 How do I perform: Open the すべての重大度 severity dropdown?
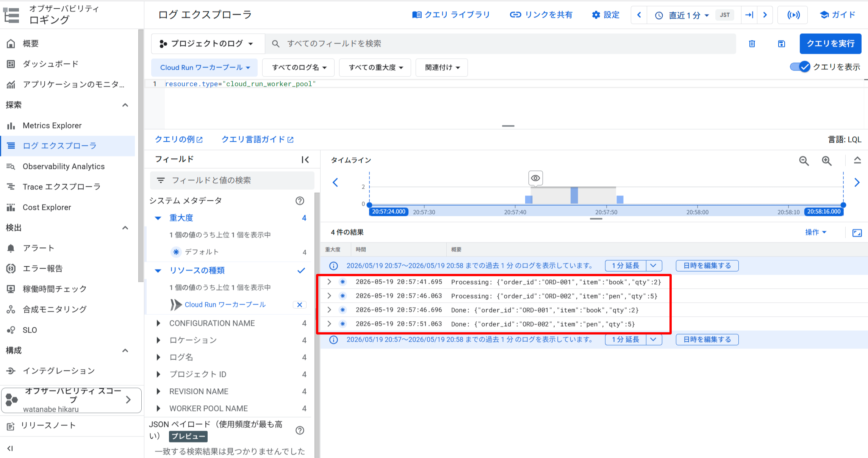tap(375, 67)
